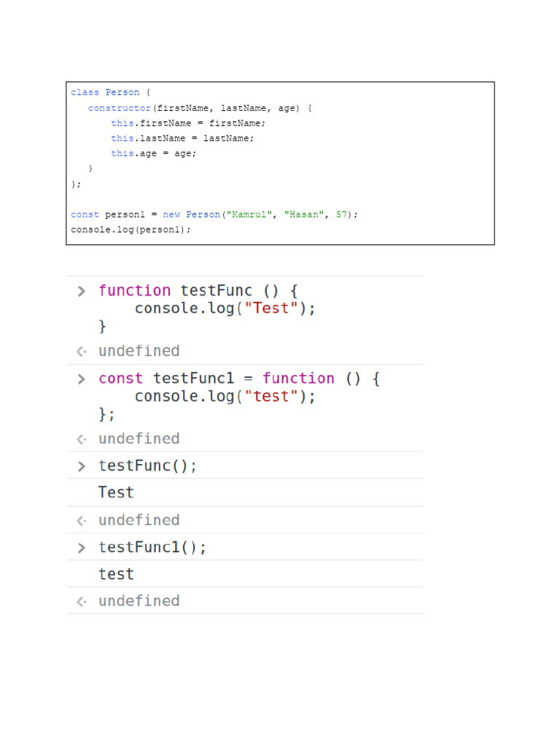Click the input chevron beside function testFunc declaration
The height and width of the screenshot is (747, 560).
pyautogui.click(x=82, y=291)
